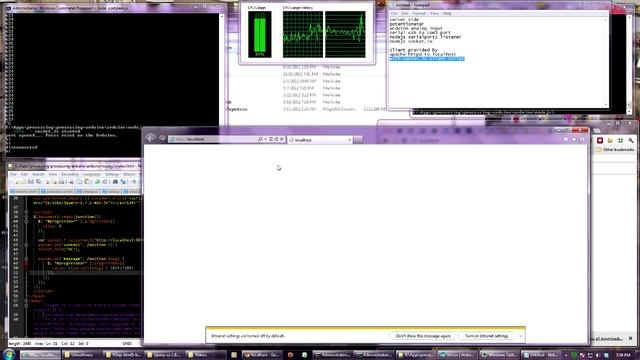The height and width of the screenshot is (360, 640).
Task: Close the localhost tab in Internet Explorer
Action: [349, 140]
